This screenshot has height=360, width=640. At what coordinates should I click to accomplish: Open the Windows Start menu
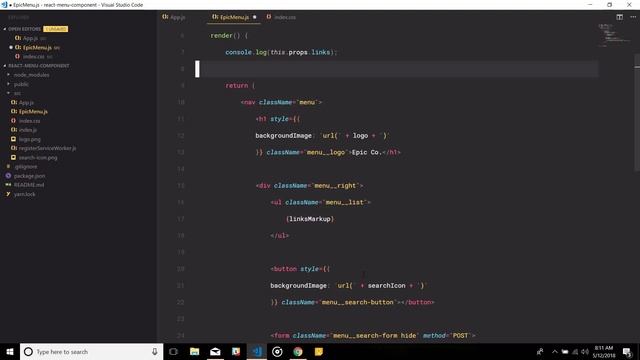pyautogui.click(x=10, y=351)
